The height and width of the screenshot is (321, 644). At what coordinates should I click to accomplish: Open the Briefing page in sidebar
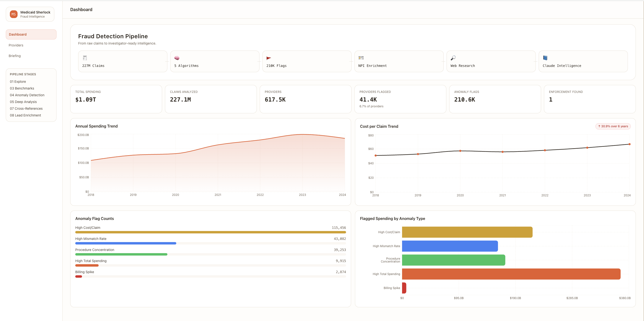15,56
